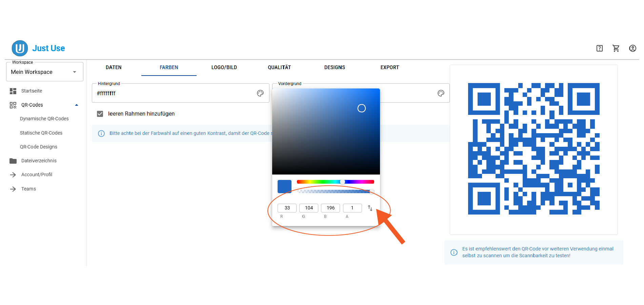Switch to the EXPORT tab
The width and height of the screenshot is (644, 305).
[390, 67]
